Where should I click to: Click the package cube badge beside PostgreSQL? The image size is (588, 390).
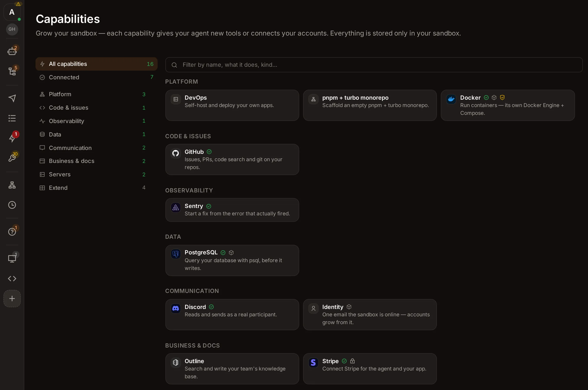tap(231, 253)
